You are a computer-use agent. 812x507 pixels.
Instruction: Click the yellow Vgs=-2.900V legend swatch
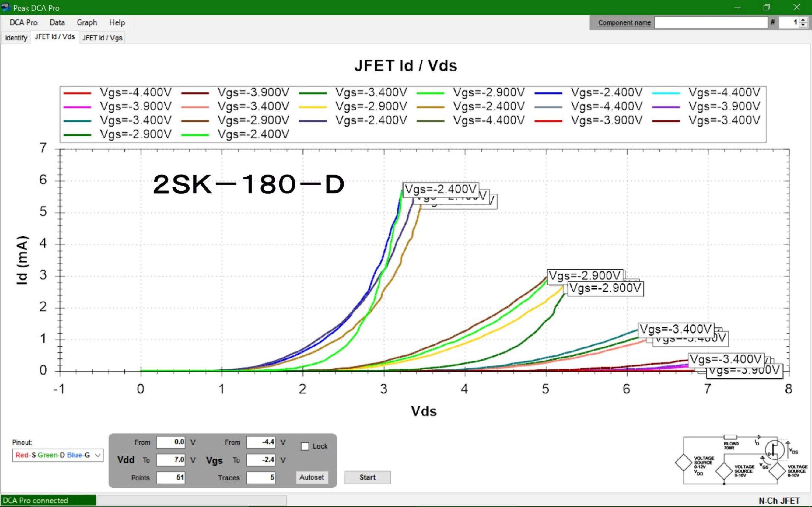[x=312, y=107]
